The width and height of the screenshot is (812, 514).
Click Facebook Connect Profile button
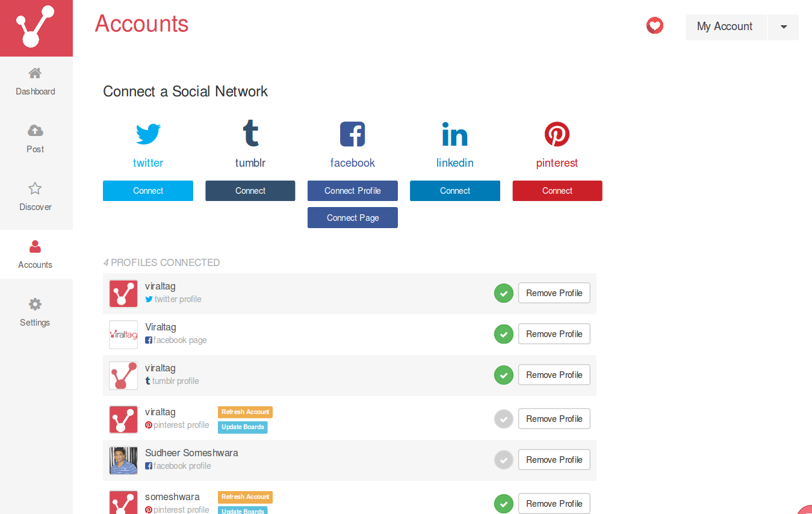click(x=353, y=191)
